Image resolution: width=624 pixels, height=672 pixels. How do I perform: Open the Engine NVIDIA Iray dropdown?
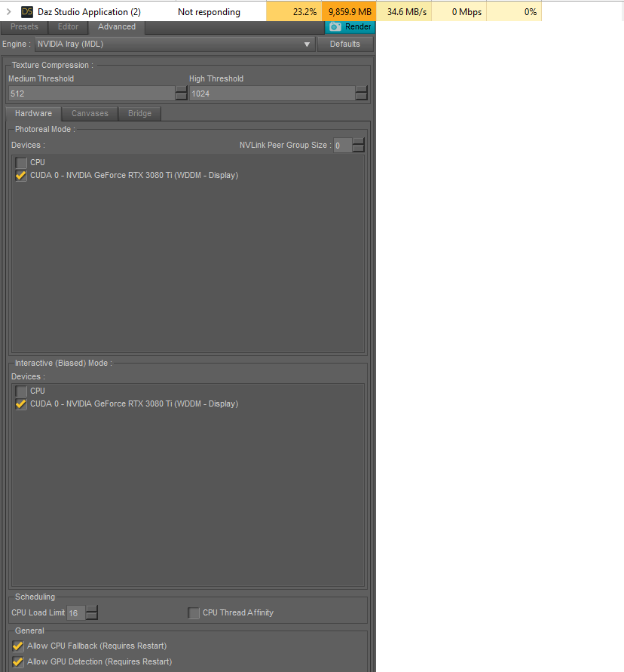click(x=175, y=44)
